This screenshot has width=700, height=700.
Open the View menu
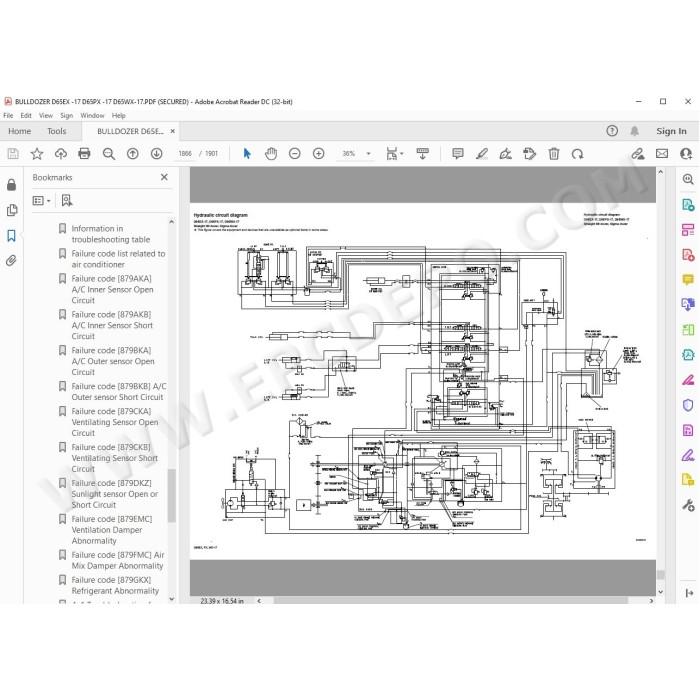point(46,115)
